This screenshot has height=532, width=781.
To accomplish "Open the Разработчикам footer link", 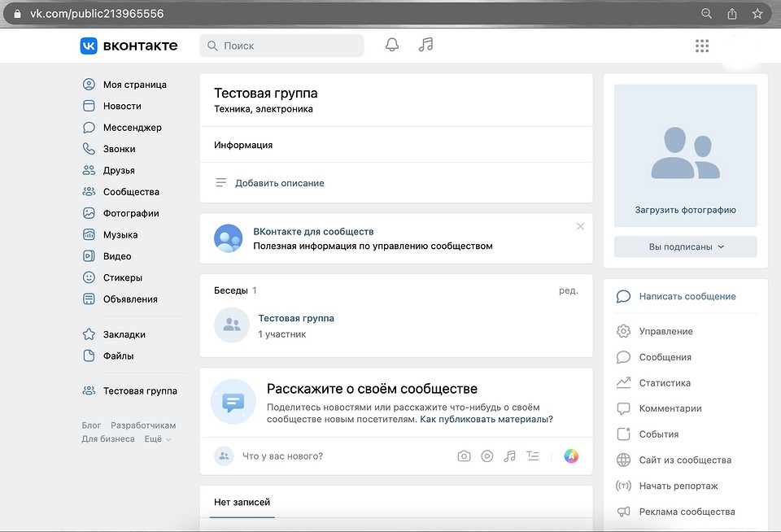I will tap(143, 425).
